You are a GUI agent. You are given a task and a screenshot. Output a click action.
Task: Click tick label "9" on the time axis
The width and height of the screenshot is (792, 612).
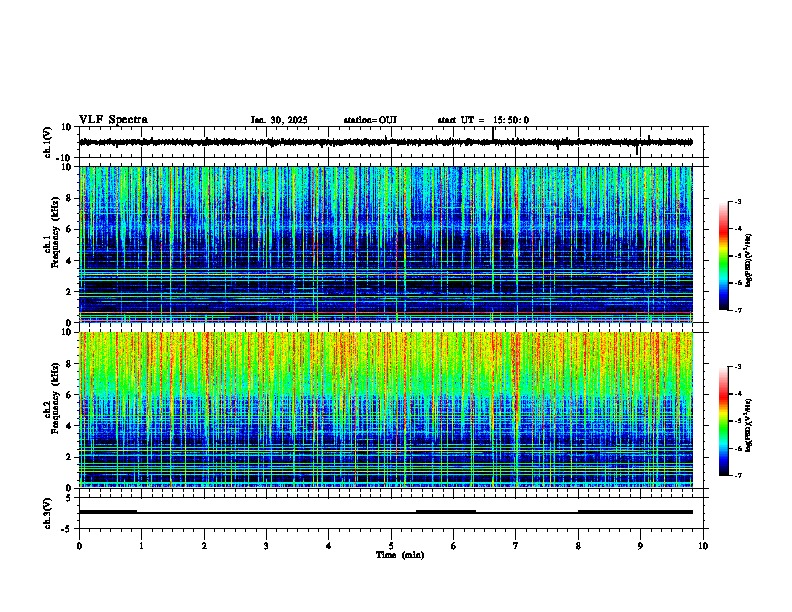(x=640, y=546)
